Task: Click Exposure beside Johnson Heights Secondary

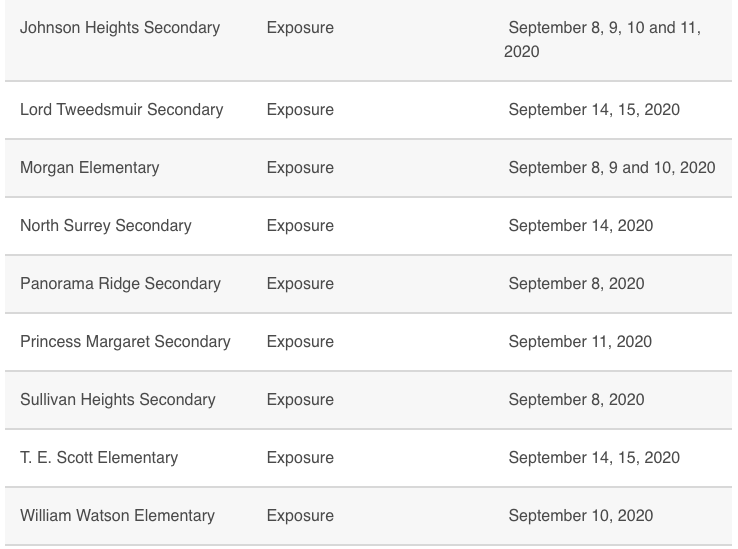Action: pos(300,28)
